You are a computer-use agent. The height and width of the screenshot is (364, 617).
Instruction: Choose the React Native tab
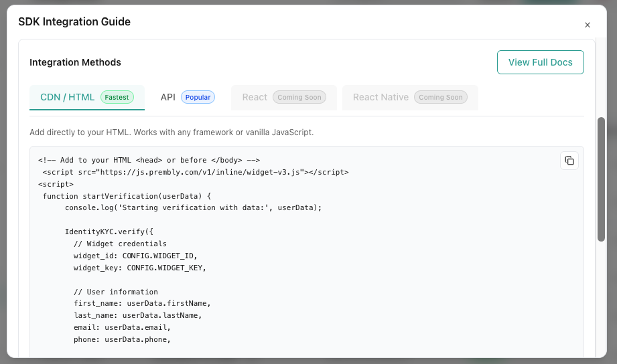[x=381, y=97]
